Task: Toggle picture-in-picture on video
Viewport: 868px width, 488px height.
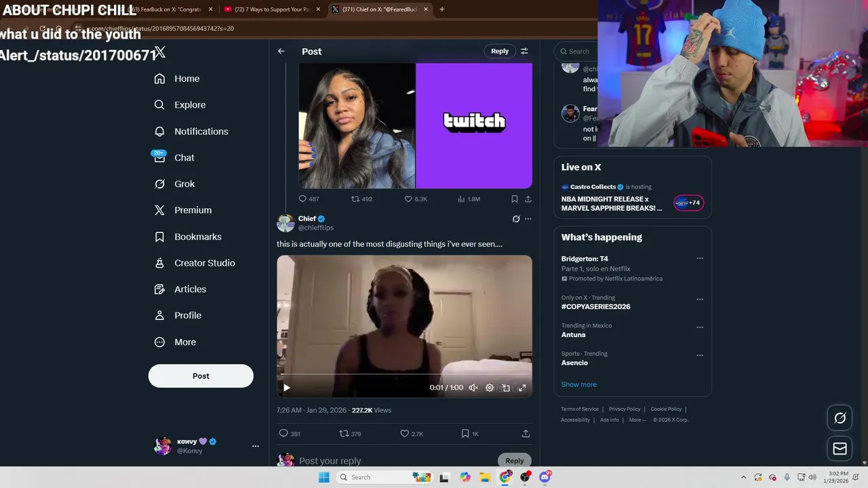Action: pos(506,388)
